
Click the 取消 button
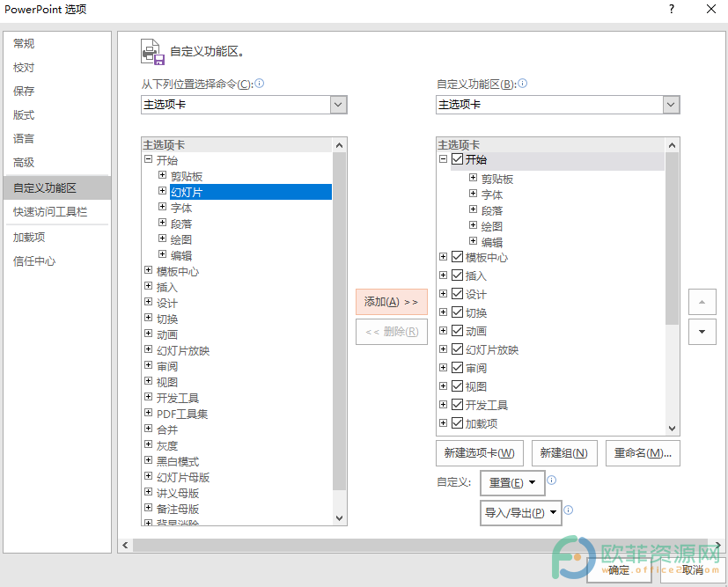pyautogui.click(x=693, y=570)
